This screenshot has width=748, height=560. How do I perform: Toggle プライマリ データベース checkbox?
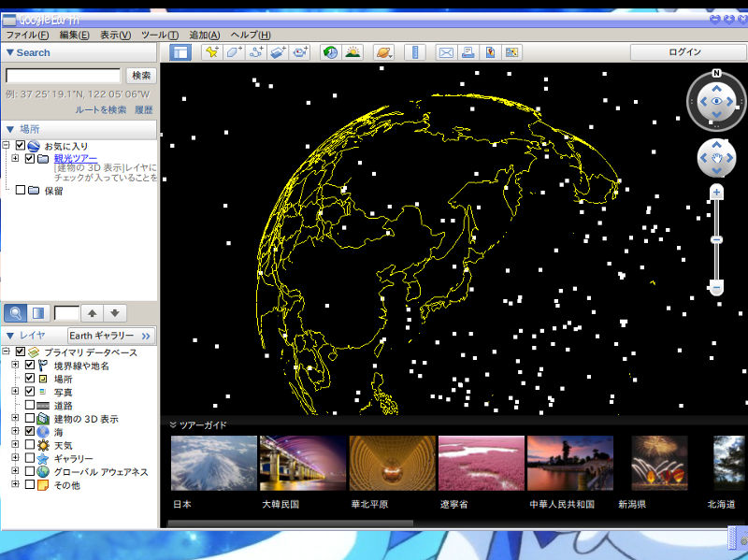tap(20, 352)
